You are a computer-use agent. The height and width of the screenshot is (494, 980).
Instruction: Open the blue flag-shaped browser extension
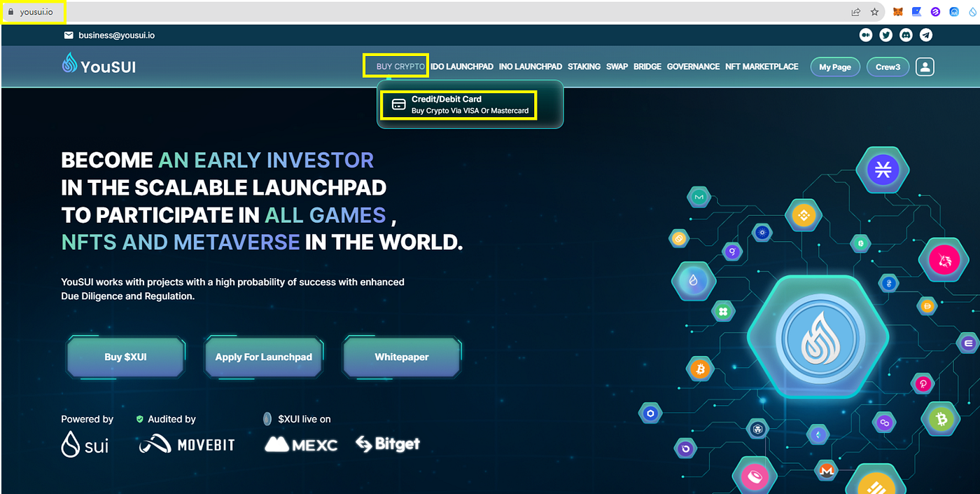coord(916,12)
